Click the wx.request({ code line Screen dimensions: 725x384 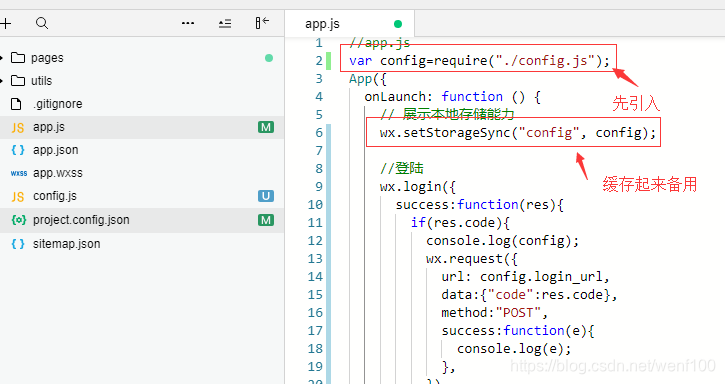(x=472, y=259)
